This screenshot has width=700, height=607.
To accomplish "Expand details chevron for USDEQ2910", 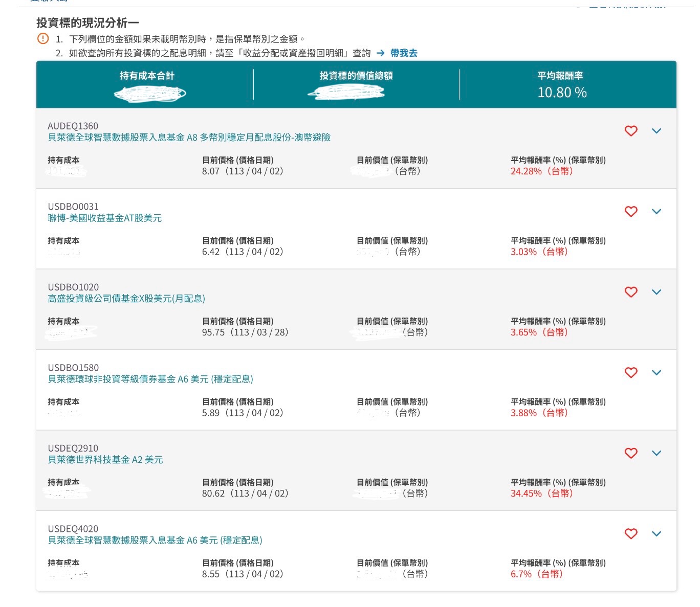I will pos(657,453).
